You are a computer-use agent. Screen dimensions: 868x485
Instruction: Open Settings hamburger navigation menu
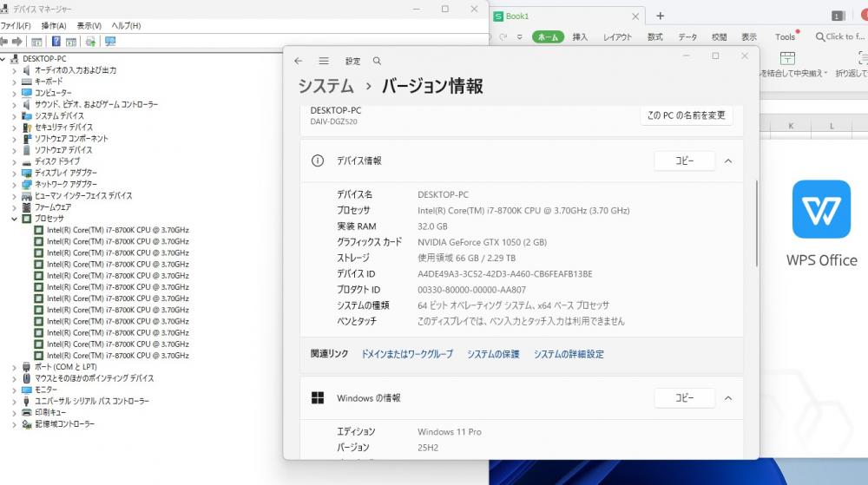324,61
